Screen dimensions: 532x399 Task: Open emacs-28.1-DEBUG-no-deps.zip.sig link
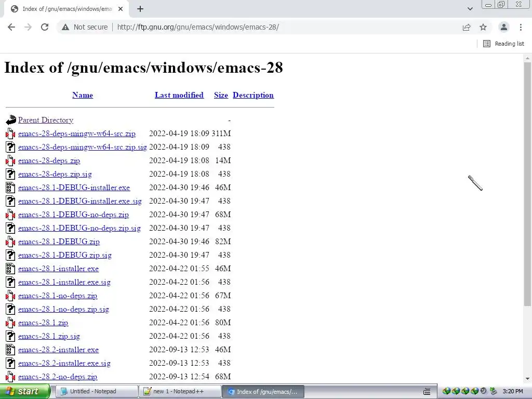(x=79, y=229)
